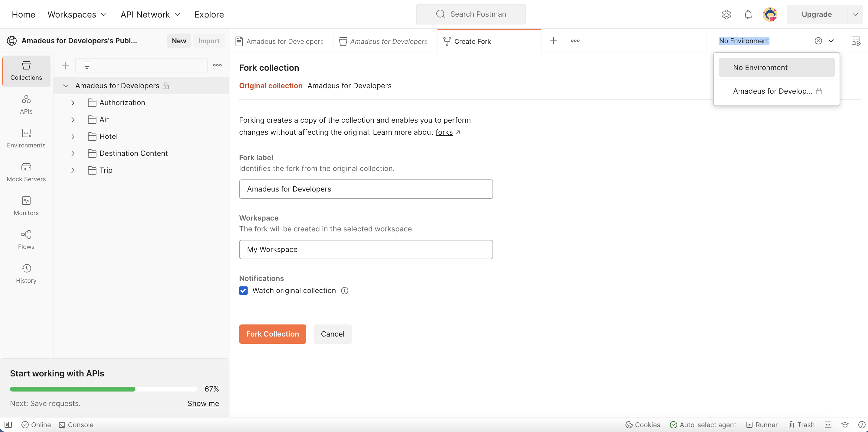Click Auto-select agent in status bar
The width and height of the screenshot is (868, 432).
coord(703,424)
